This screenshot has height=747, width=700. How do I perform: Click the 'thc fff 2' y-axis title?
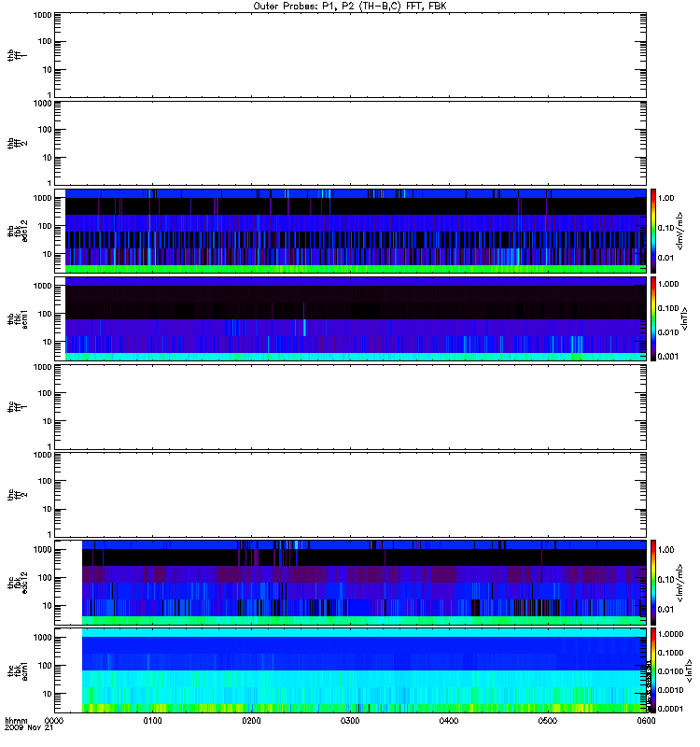pos(17,495)
